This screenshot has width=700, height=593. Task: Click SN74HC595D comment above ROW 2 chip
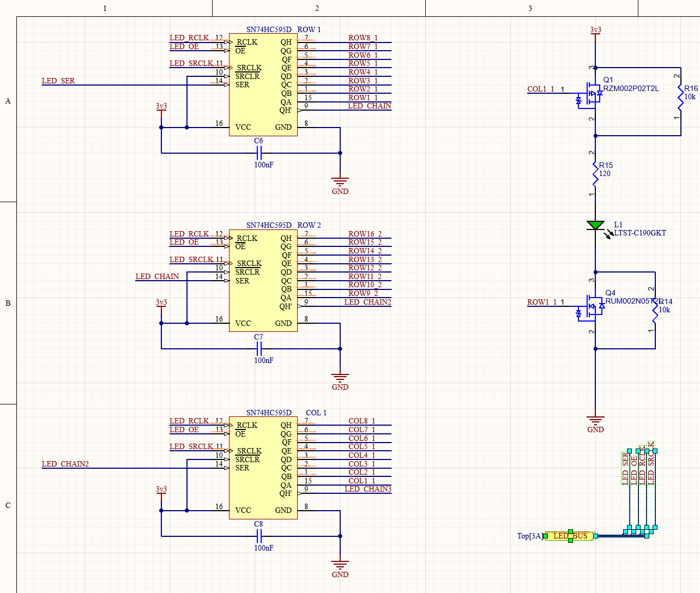tap(269, 225)
